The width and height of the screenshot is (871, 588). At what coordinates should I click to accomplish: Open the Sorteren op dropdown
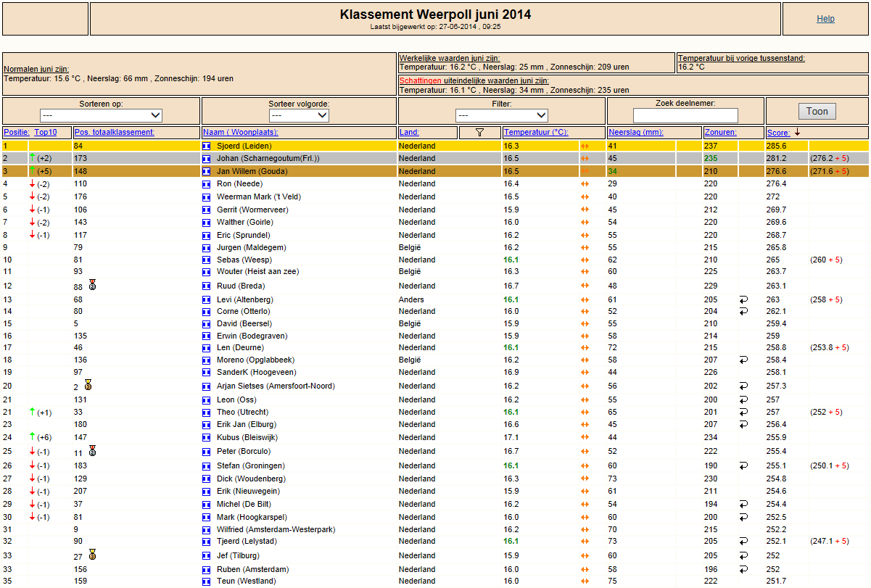click(102, 115)
